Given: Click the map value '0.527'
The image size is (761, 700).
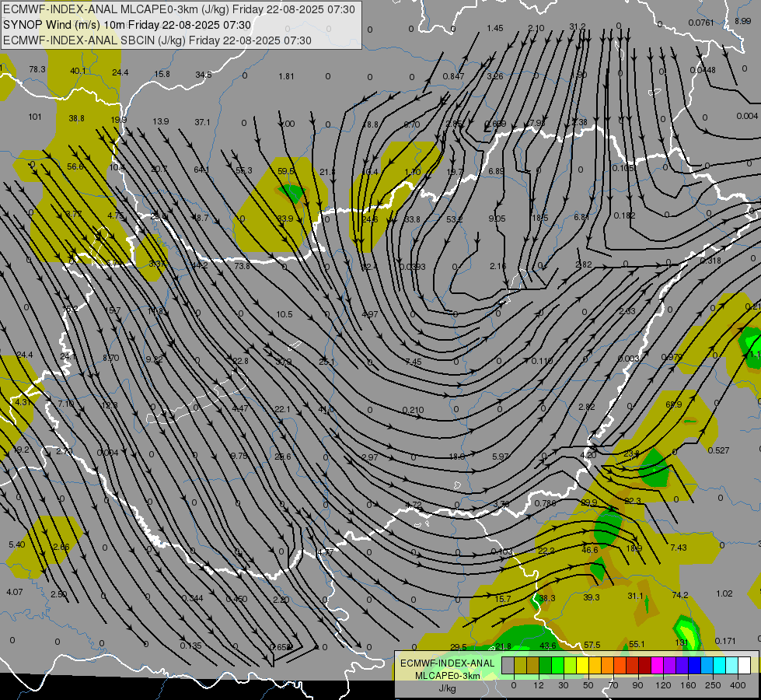Looking at the screenshot, I should (718, 450).
